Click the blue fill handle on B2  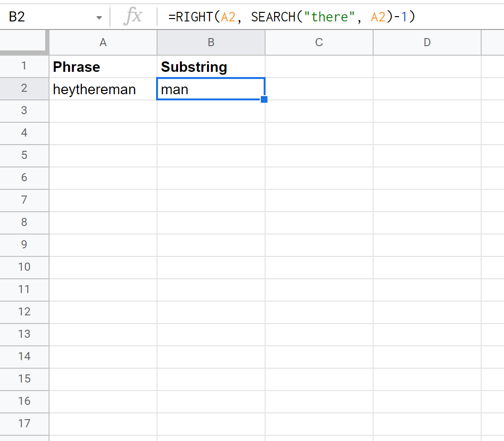(x=264, y=99)
